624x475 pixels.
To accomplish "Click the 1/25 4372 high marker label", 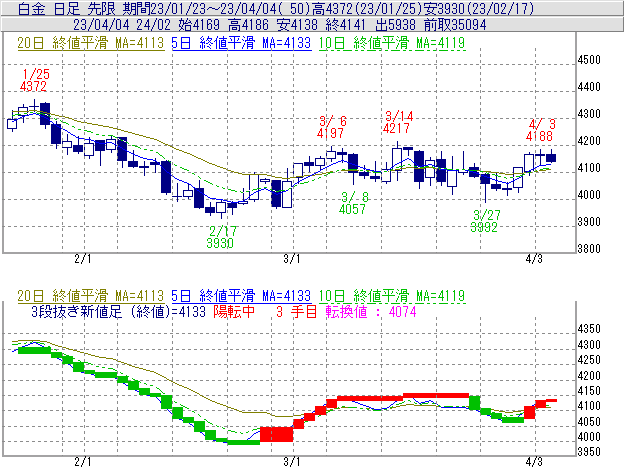I will point(34,80).
